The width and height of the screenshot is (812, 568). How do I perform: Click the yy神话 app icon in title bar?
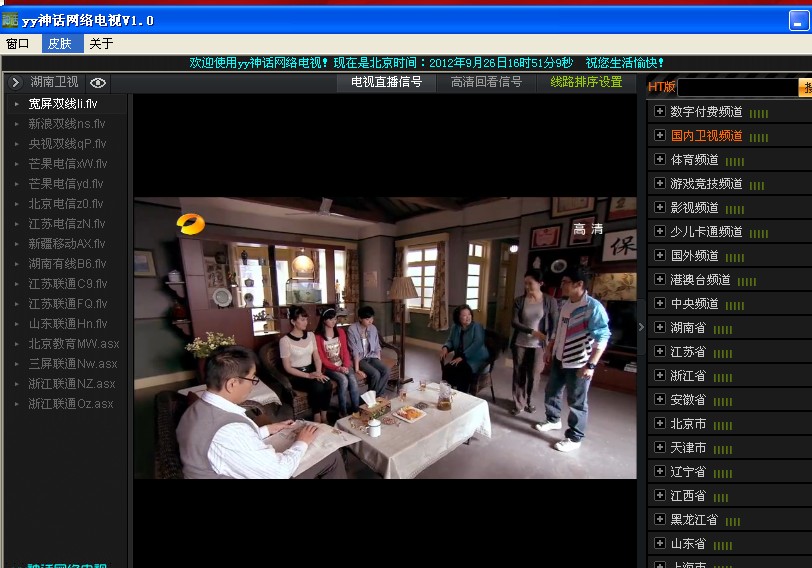click(11, 20)
